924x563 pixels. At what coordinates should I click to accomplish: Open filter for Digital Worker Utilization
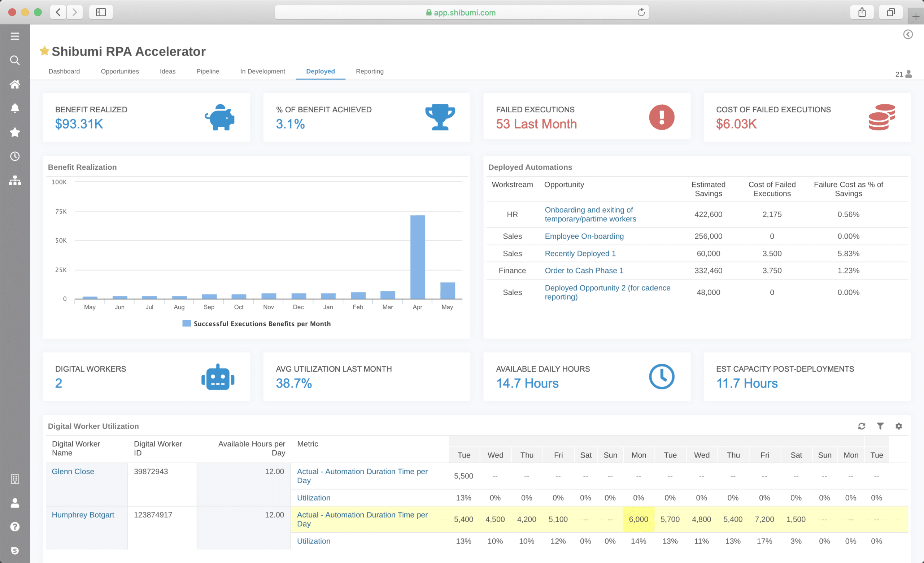[880, 426]
